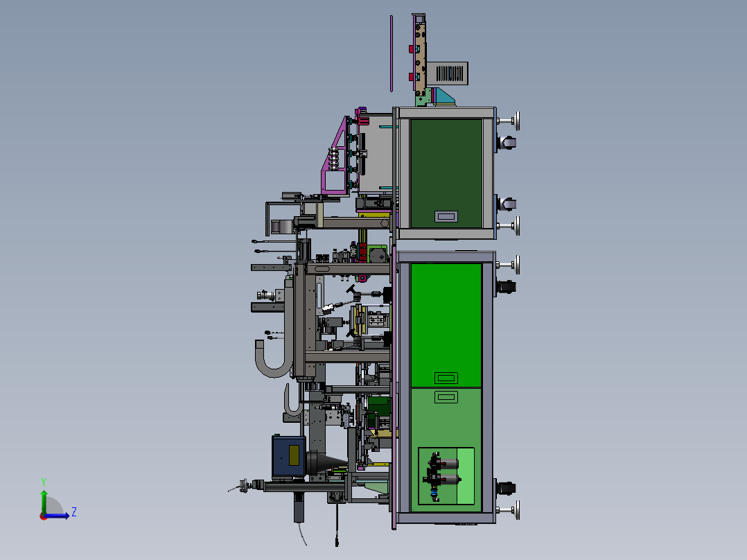The width and height of the screenshot is (747, 560).
Task: Select the tan perforated vertical bracket
Action: click(x=420, y=60)
